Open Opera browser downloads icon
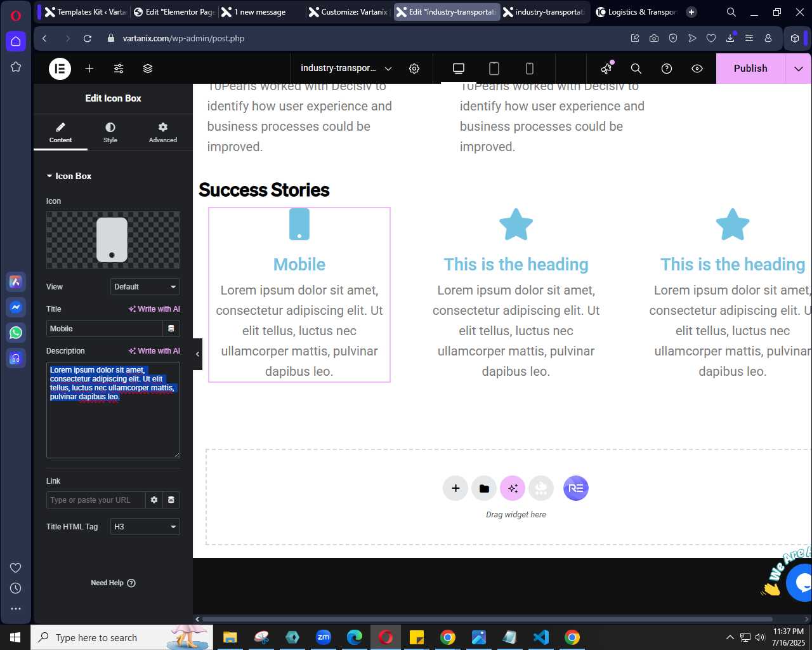This screenshot has width=812, height=650. tap(730, 39)
